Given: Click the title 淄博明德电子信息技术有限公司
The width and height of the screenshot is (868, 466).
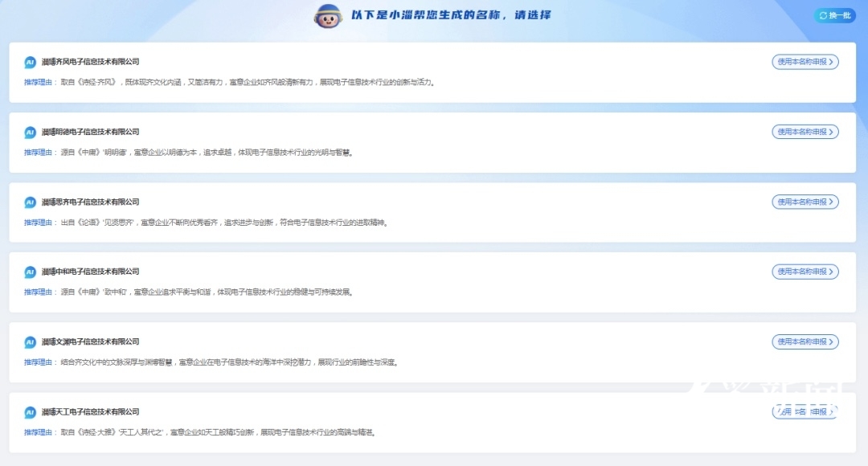Looking at the screenshot, I should 91,132.
